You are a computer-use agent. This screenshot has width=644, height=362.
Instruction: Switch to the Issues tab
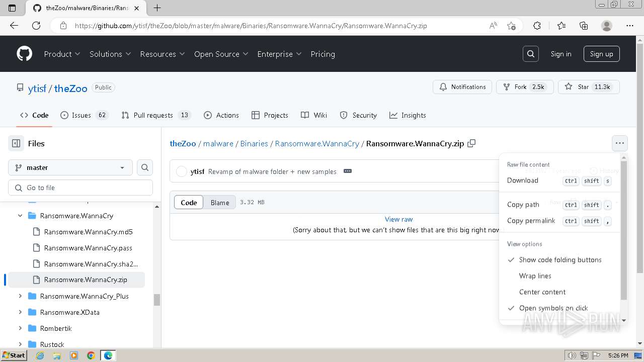coord(84,115)
